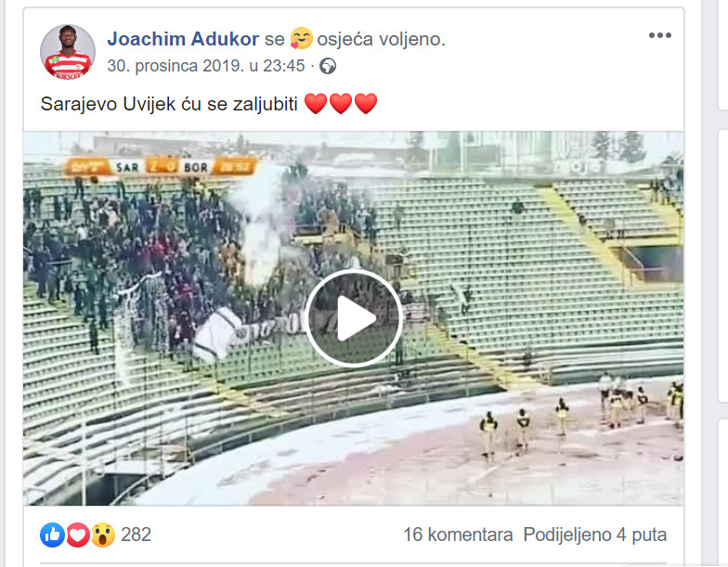Open the post options three-dot menu
This screenshot has width=728, height=567.
pos(659,35)
